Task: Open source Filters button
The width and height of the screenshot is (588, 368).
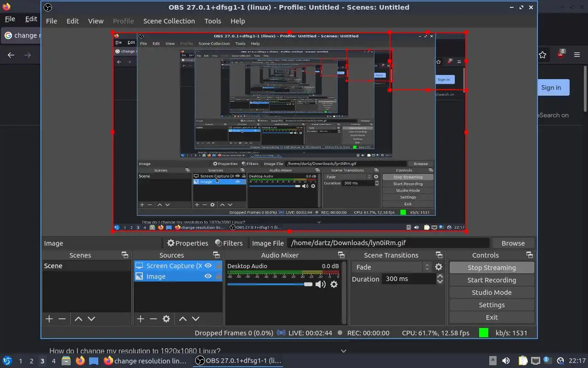Action: pos(229,243)
